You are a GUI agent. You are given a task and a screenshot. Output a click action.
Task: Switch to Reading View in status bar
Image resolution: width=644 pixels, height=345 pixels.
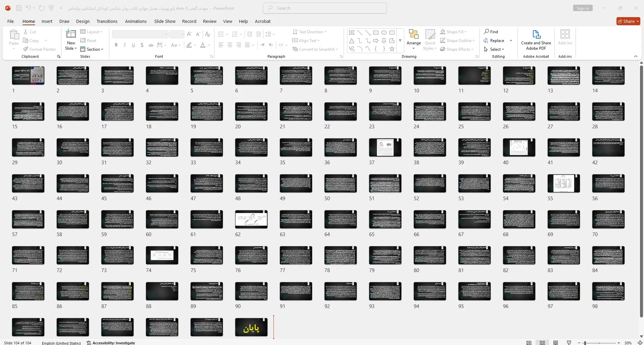tap(556, 343)
